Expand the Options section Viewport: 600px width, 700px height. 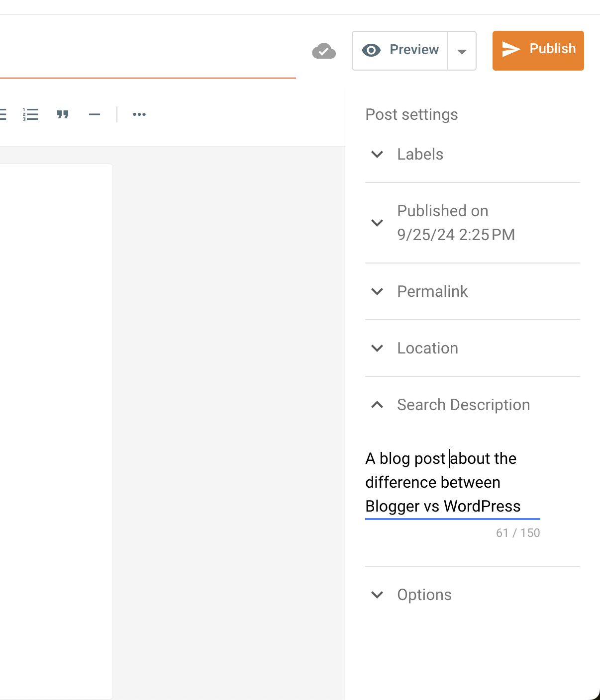(x=473, y=595)
